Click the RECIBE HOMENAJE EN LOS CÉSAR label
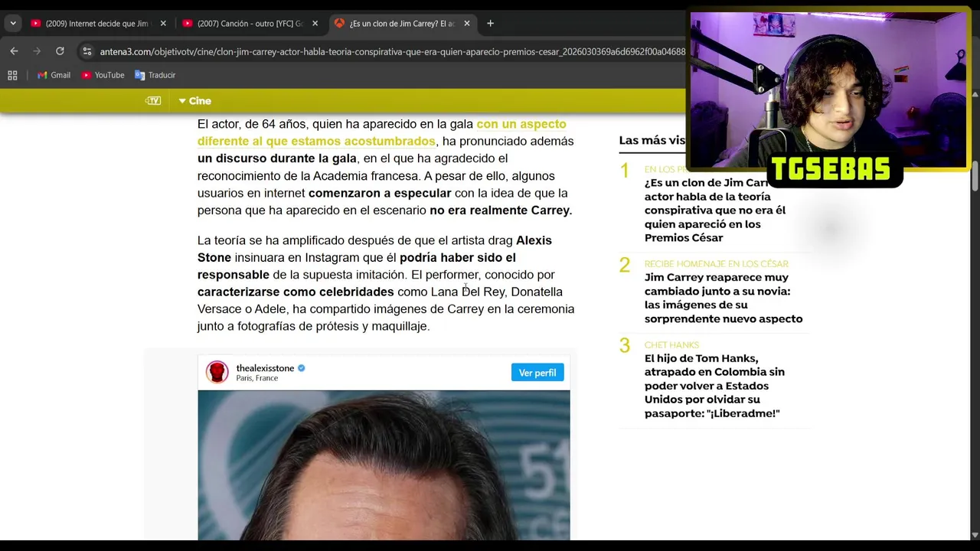The height and width of the screenshot is (551, 980). pos(717,264)
